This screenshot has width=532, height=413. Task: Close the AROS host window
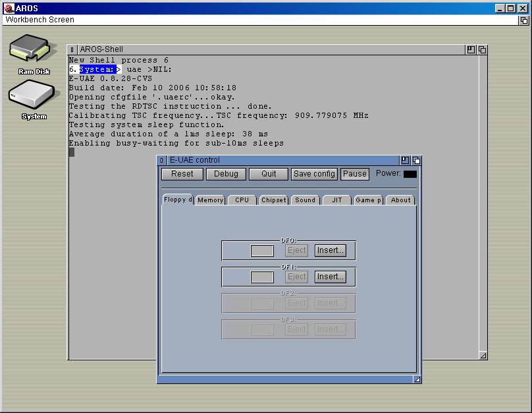click(523, 9)
